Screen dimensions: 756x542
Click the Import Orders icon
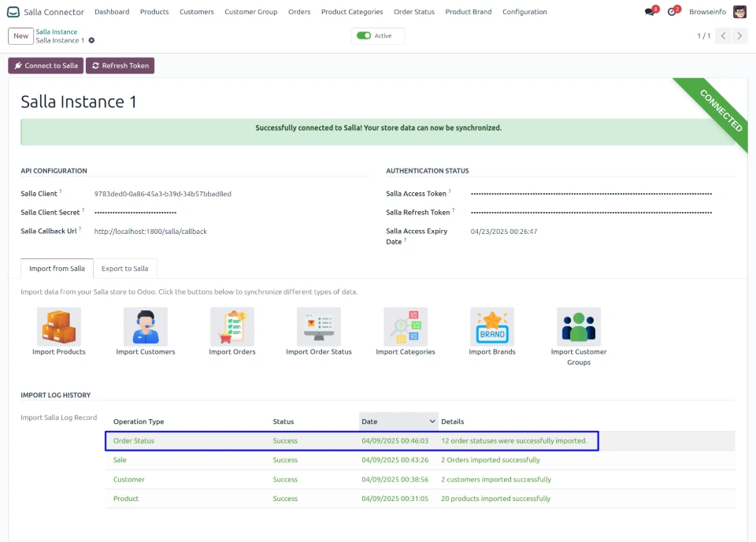coord(232,327)
